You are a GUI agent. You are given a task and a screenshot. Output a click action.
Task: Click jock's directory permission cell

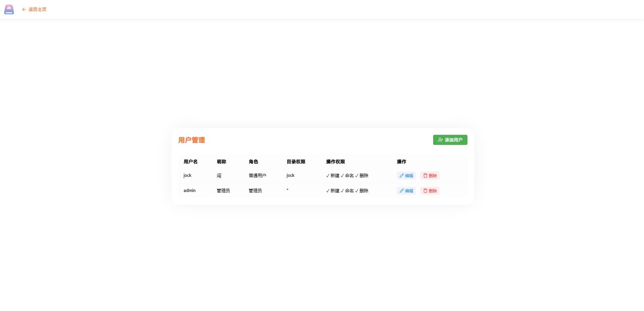(x=291, y=176)
